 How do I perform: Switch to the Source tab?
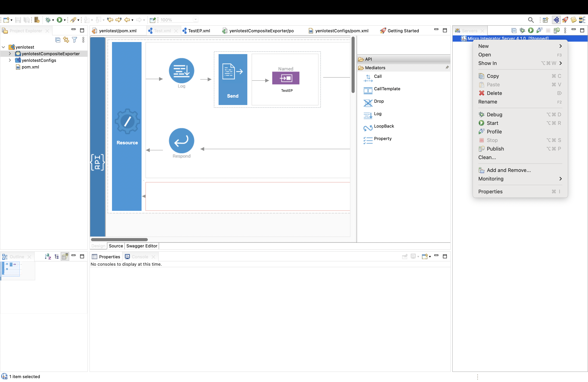point(116,246)
